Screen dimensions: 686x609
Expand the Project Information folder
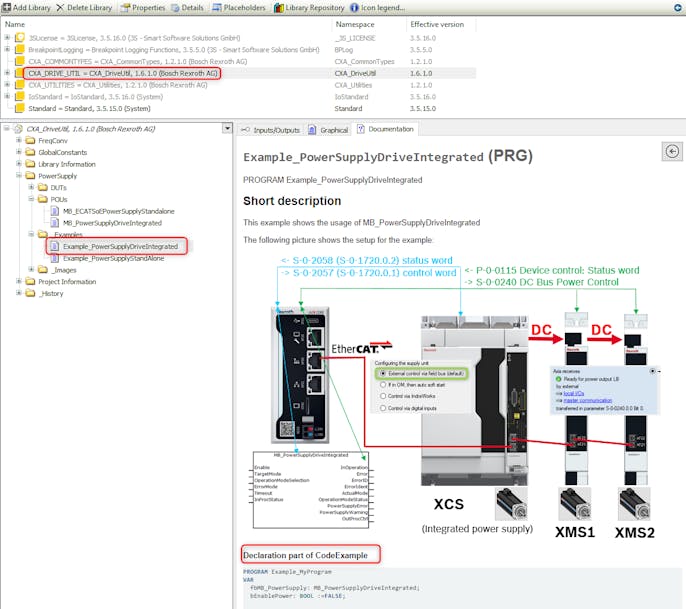point(19,281)
